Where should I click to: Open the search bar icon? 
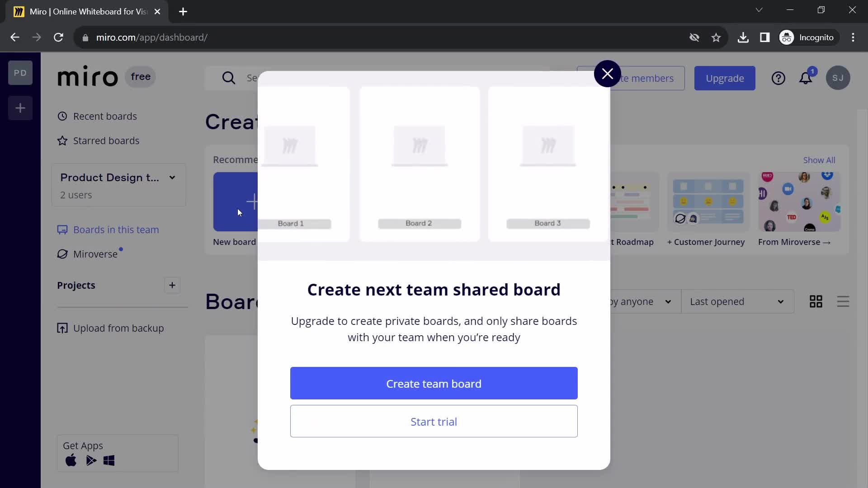click(x=229, y=78)
